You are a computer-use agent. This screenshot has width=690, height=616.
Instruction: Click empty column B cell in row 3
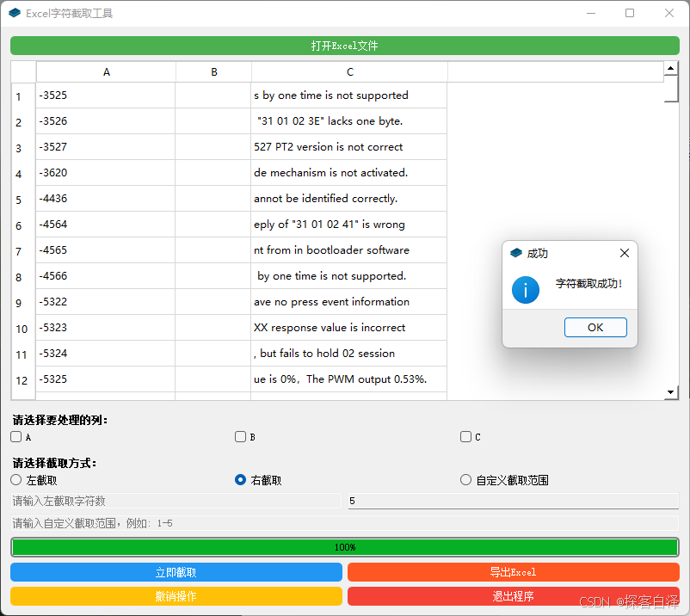pyautogui.click(x=213, y=147)
